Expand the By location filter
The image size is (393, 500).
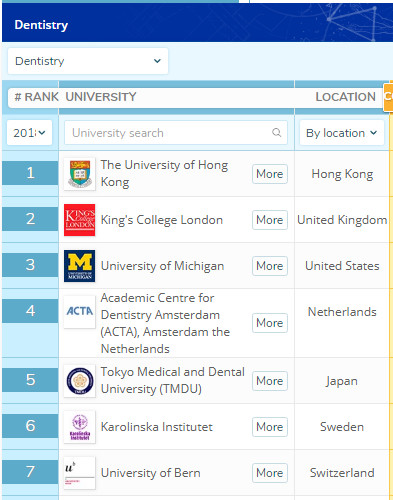pyautogui.click(x=342, y=133)
